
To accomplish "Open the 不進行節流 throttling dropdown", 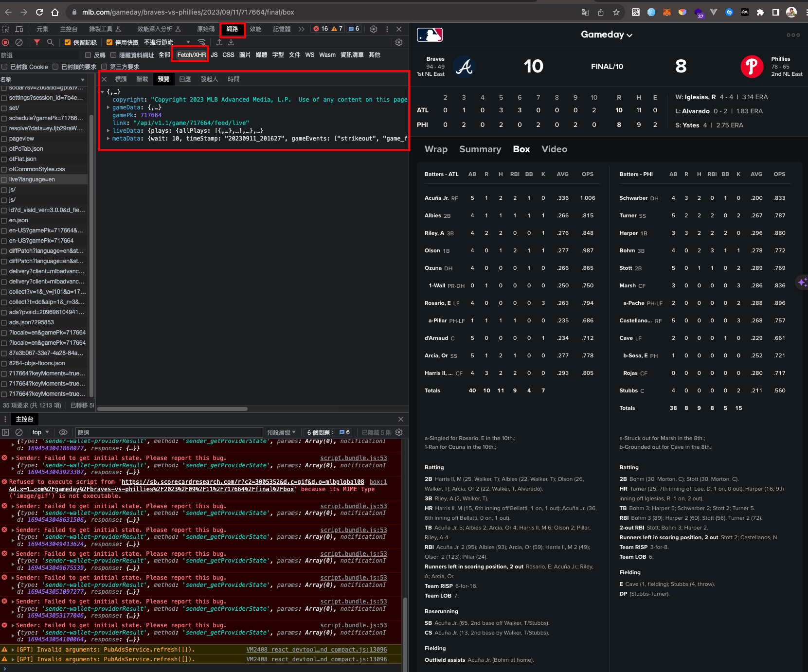I will pos(167,42).
